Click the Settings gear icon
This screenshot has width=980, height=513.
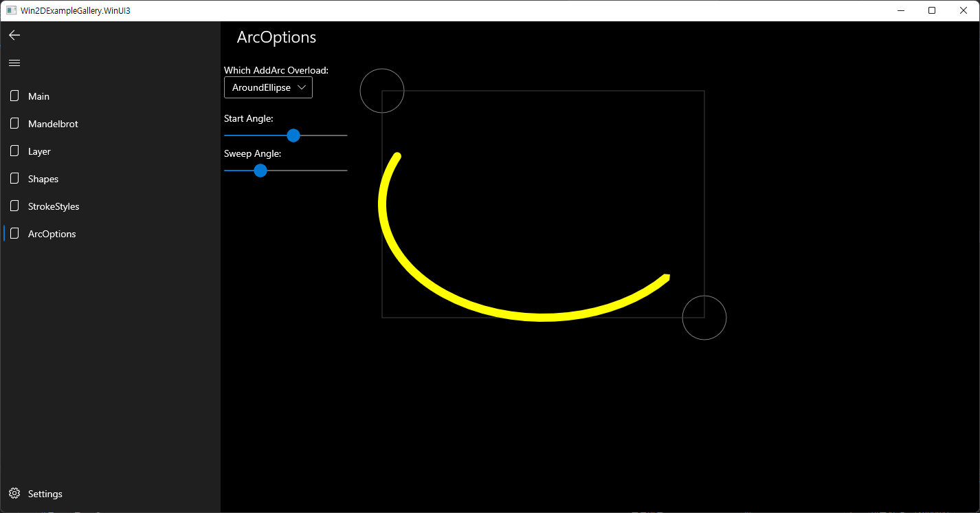[14, 494]
